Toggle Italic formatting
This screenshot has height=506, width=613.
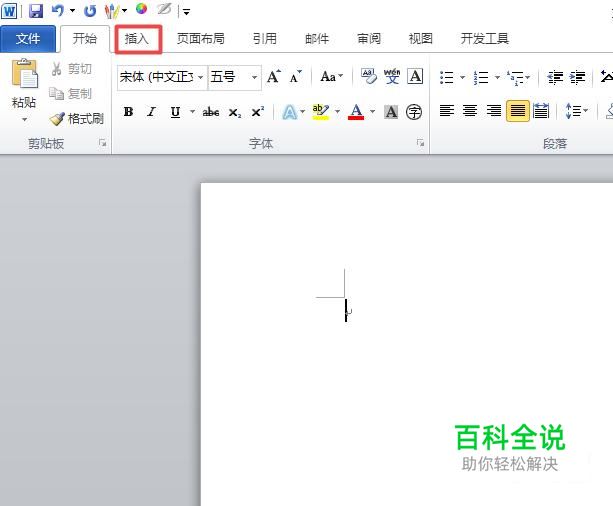click(x=152, y=112)
